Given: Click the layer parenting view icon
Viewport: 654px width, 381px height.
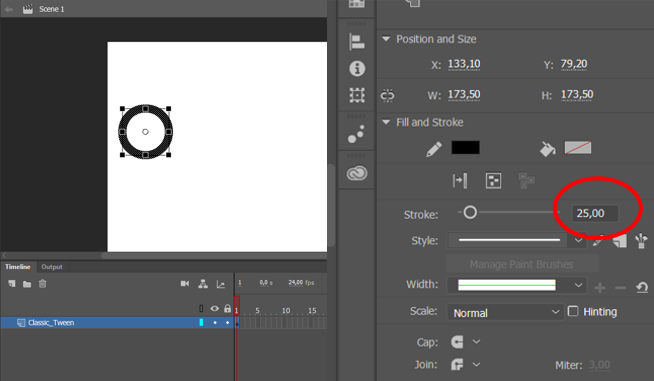Looking at the screenshot, I should 203,284.
